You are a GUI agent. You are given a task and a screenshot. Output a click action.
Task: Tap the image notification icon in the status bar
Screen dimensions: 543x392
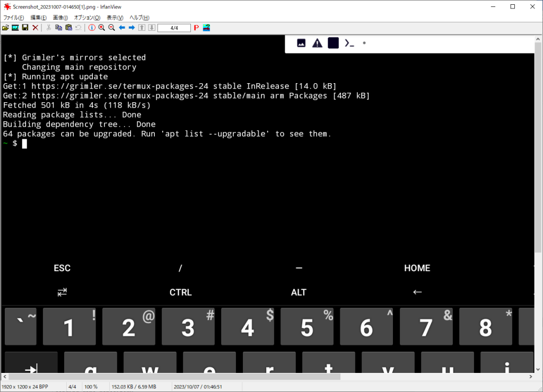[301, 43]
